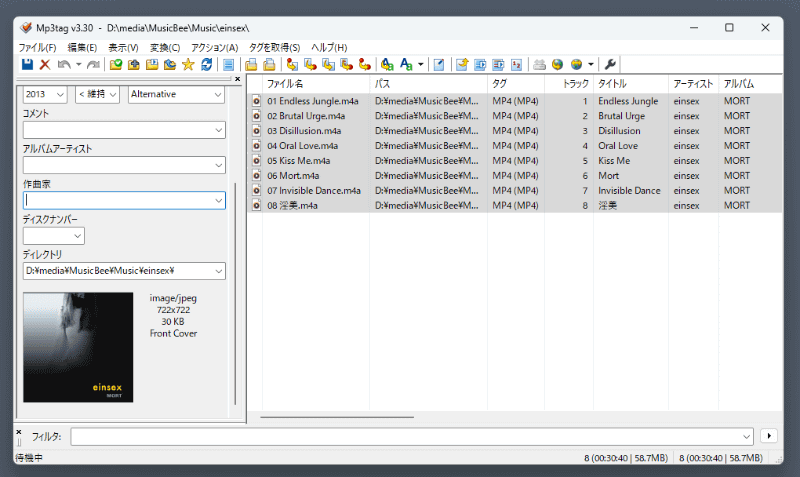Open the 変換(C) menu
The image size is (800, 477).
pos(165,47)
